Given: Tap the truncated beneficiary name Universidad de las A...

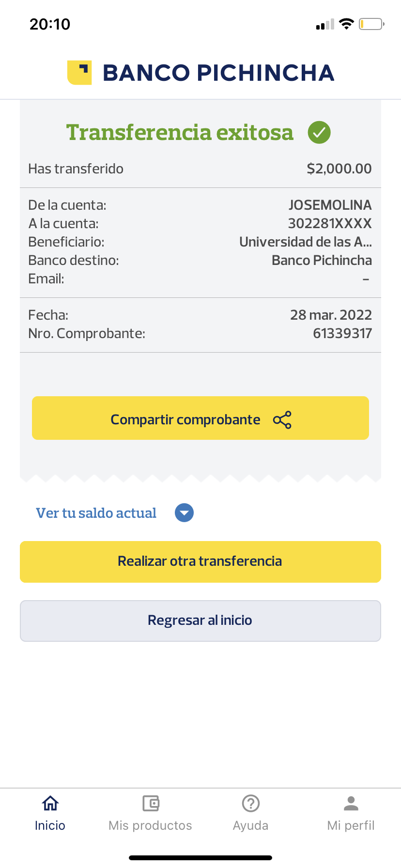Looking at the screenshot, I should 306,242.
